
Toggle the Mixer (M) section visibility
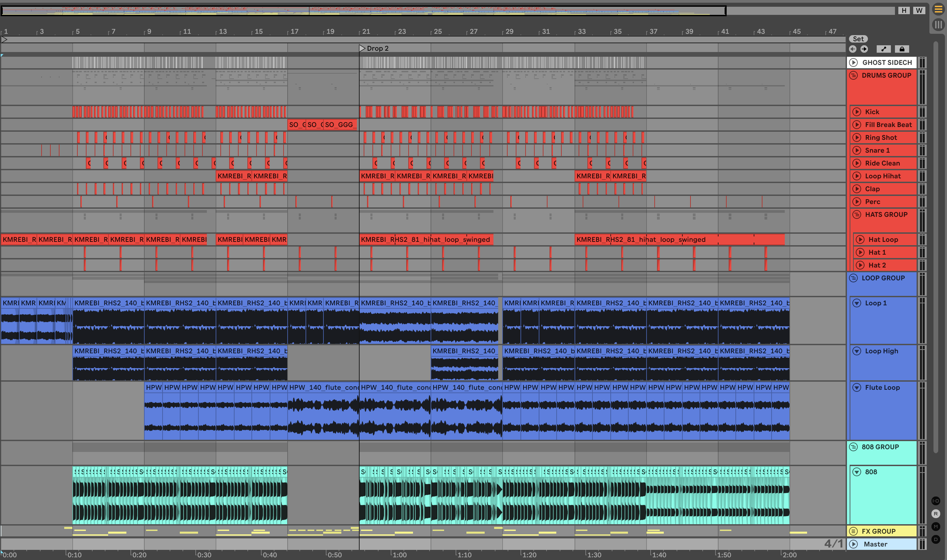pos(936,527)
